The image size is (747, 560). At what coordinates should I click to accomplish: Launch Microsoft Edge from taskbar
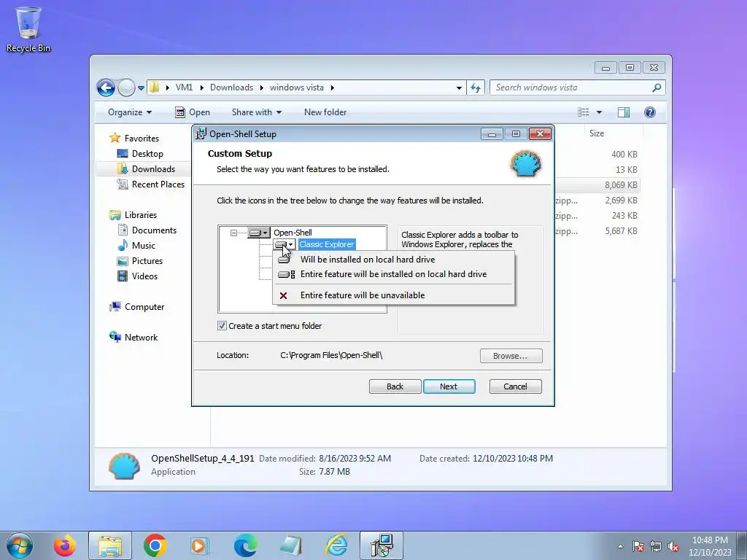[245, 545]
